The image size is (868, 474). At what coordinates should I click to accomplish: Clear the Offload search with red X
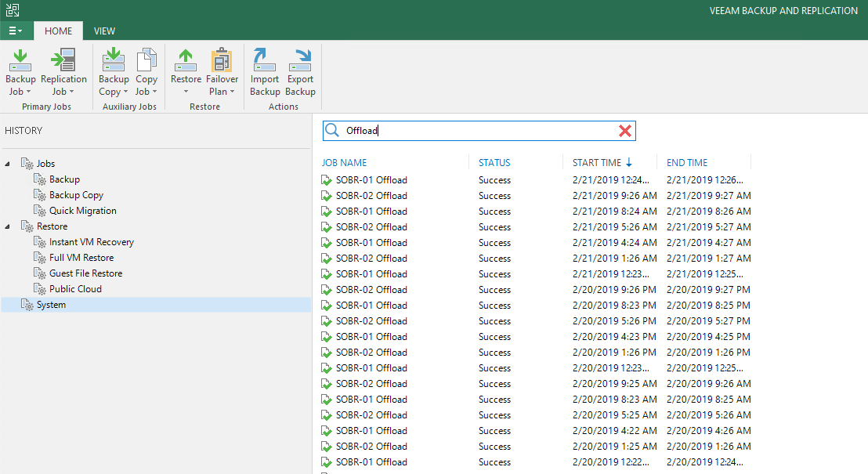[x=625, y=131]
